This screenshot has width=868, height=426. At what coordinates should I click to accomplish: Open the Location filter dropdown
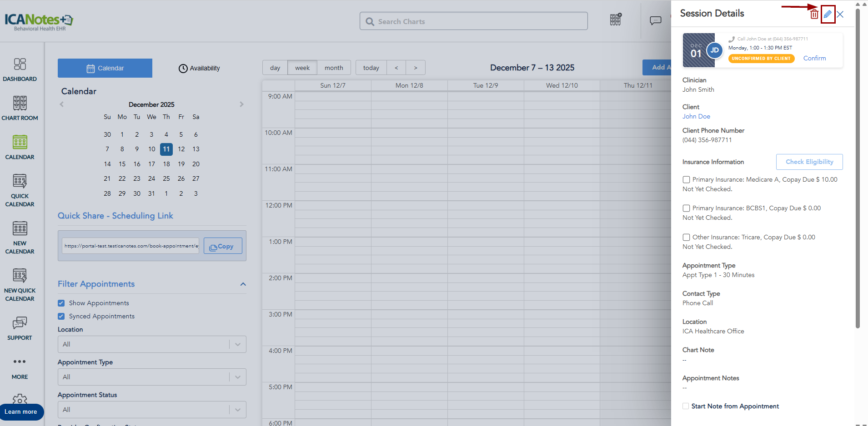pos(152,344)
